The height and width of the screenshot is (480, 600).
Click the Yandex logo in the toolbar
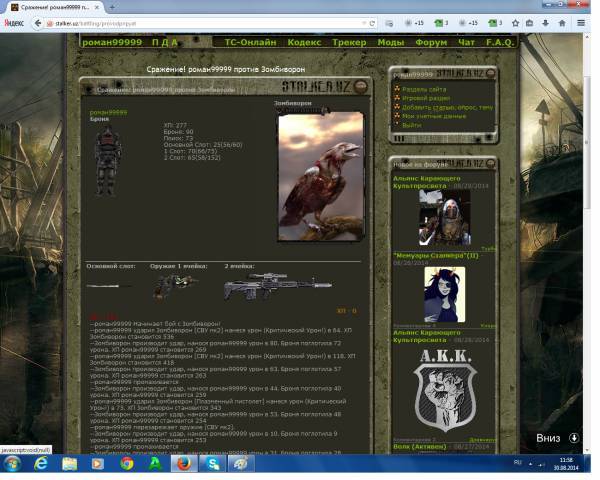(14, 23)
